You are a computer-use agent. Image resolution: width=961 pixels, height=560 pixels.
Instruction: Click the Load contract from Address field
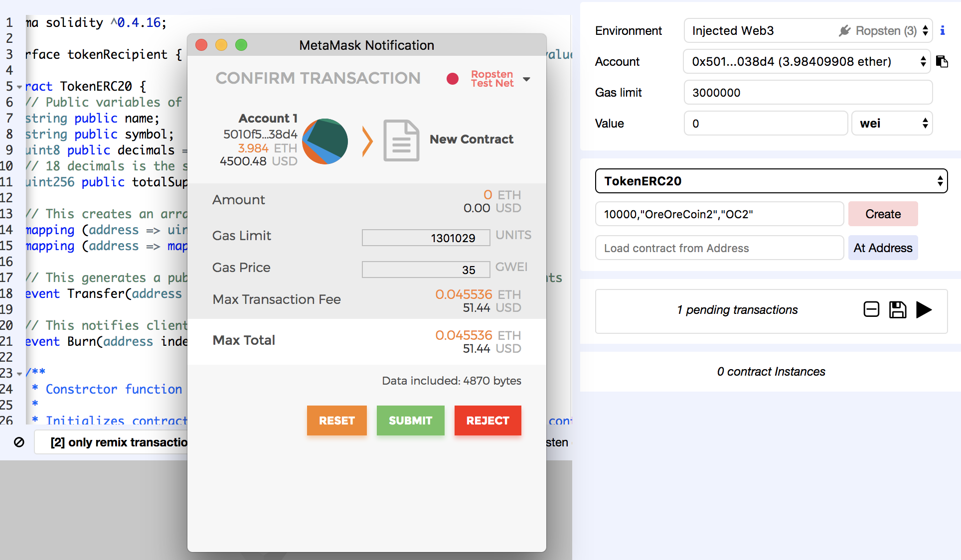[x=719, y=248]
